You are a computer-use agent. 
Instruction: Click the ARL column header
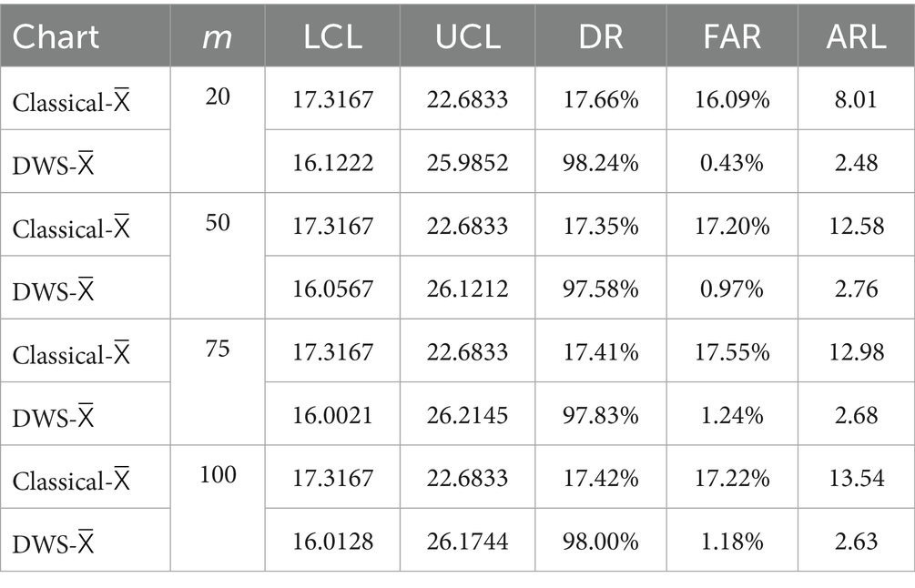click(x=855, y=35)
